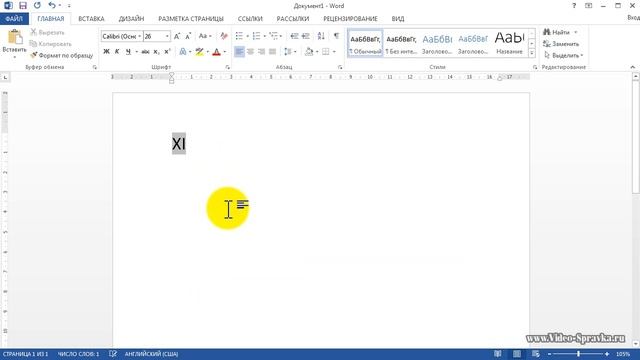Apply the Название title style
This screenshot has width=640, height=360.
point(509,43)
